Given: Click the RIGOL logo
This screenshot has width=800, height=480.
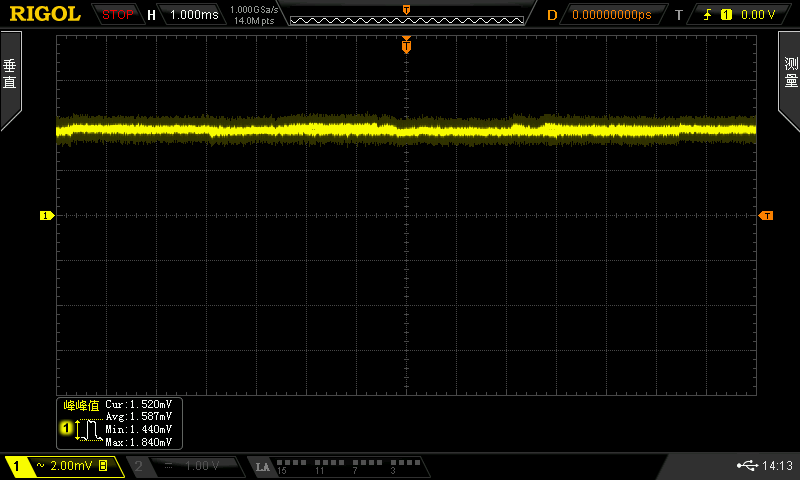Looking at the screenshot, I should 45,14.
